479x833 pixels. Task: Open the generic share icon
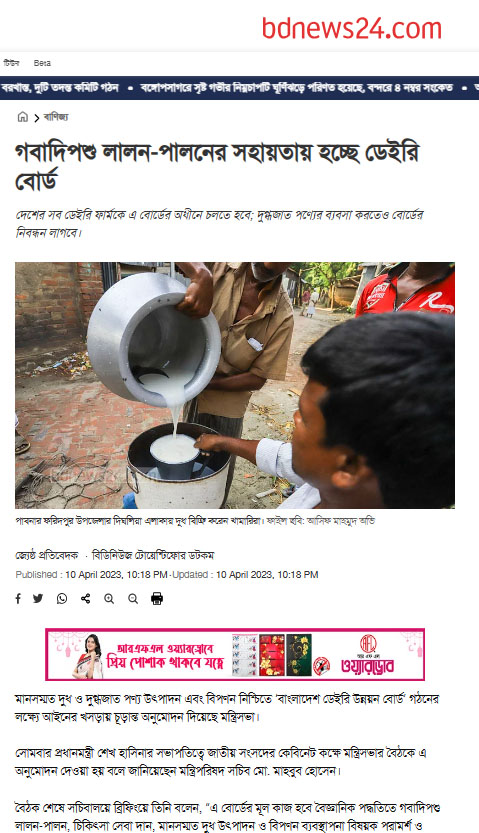(x=85, y=599)
